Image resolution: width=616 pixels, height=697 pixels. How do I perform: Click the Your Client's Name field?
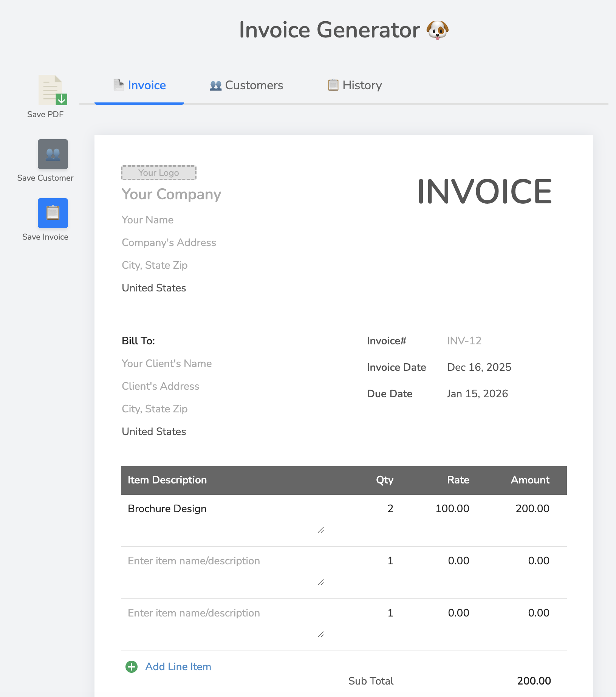pos(167,363)
